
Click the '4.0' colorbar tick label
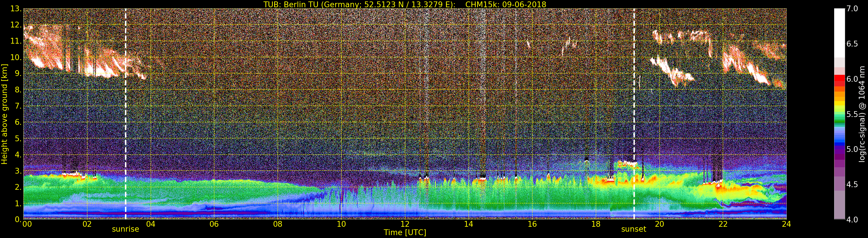pyautogui.click(x=852, y=220)
